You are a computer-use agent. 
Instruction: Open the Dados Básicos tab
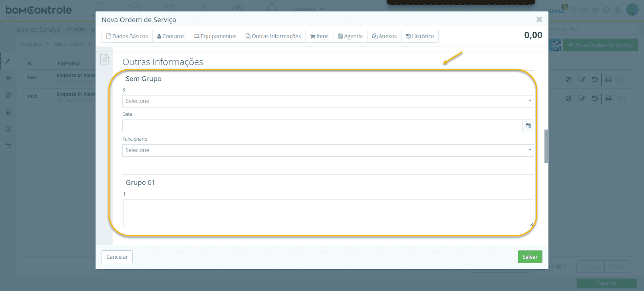click(127, 36)
